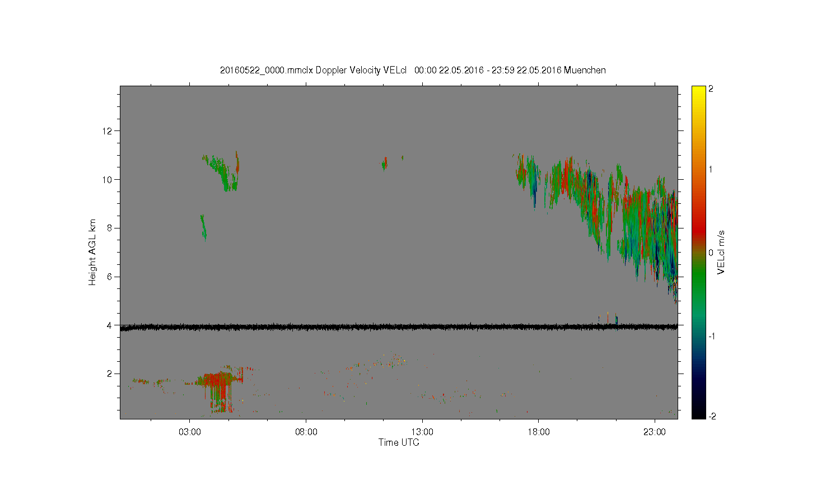Click the red-green low cloud echo near 04:00
The height and width of the screenshot is (504, 840).
(x=220, y=385)
